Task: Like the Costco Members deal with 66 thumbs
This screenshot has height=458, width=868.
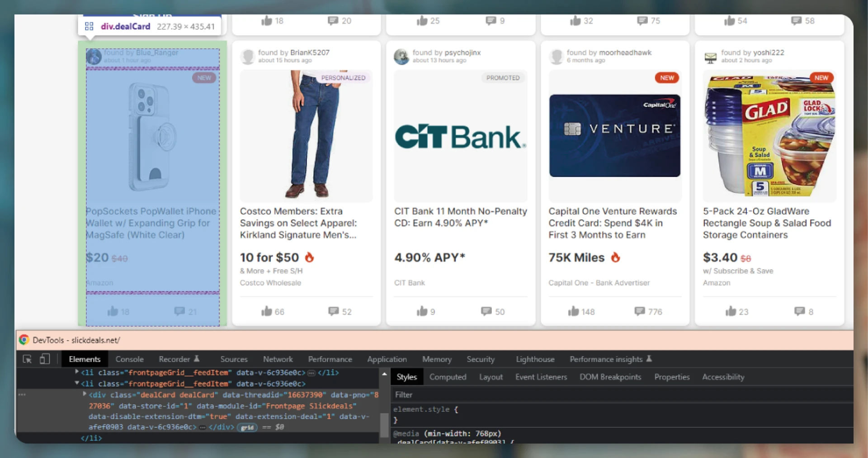Action: click(267, 311)
